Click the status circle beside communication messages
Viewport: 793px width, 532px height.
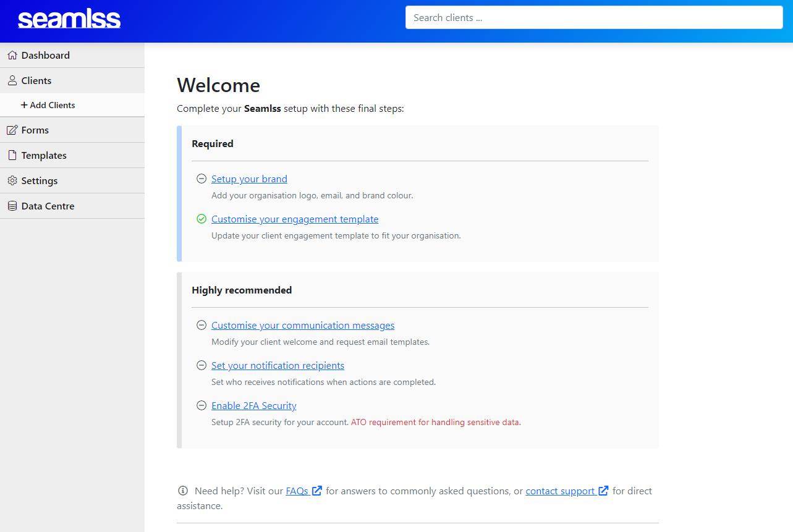point(201,325)
